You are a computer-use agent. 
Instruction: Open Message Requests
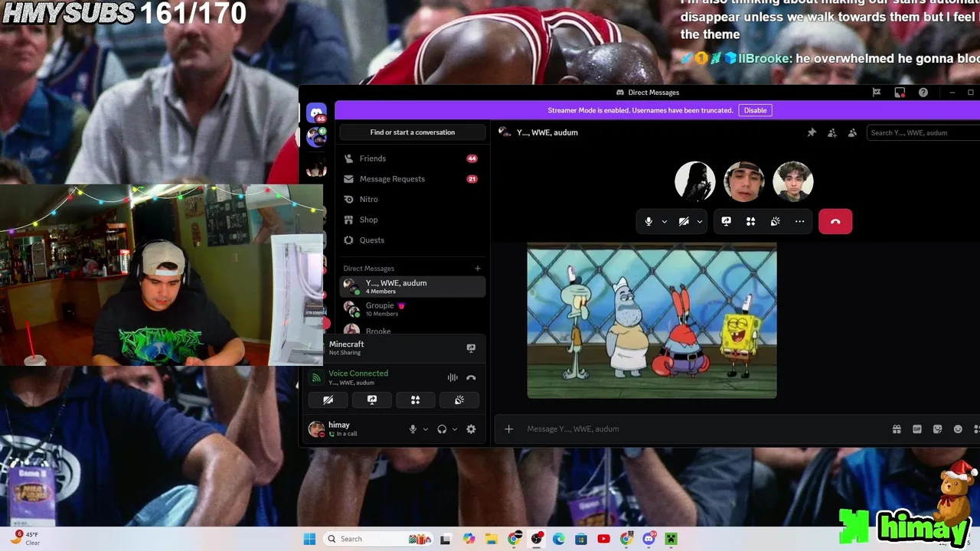(413, 179)
